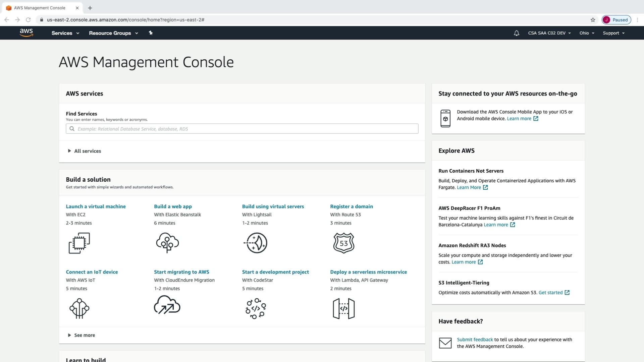
Task: Open the notifications bell icon
Action: tap(517, 33)
